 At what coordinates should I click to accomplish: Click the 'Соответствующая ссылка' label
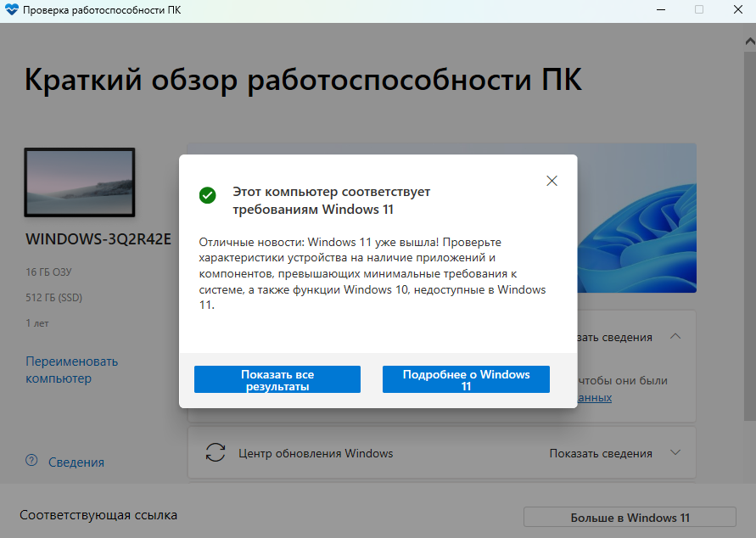[98, 515]
